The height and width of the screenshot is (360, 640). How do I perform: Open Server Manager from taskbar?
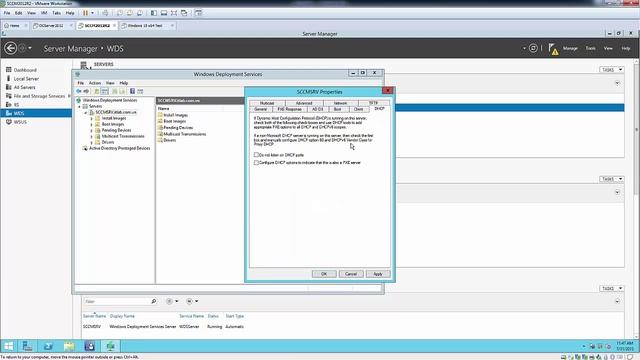(x=27, y=346)
